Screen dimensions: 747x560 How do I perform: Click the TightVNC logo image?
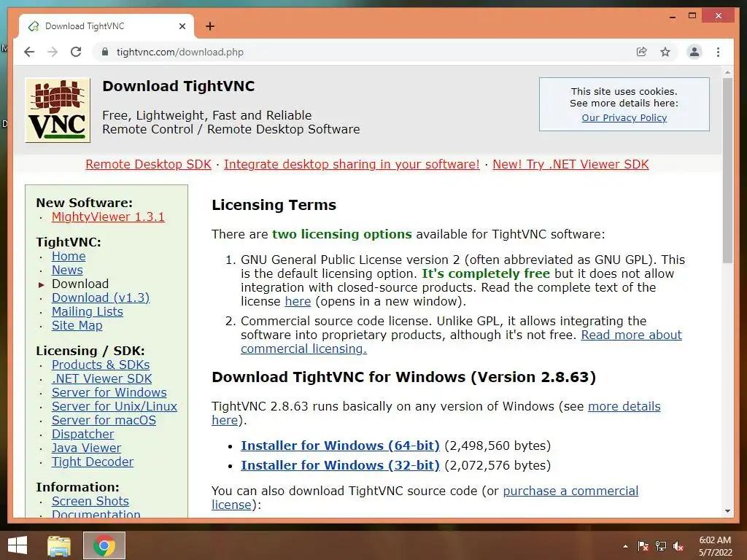click(x=58, y=110)
